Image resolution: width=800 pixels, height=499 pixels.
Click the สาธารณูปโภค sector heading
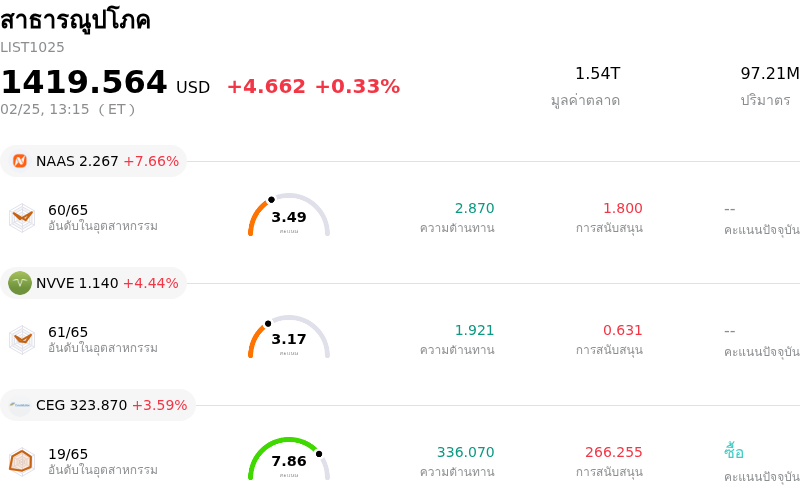[x=75, y=19]
